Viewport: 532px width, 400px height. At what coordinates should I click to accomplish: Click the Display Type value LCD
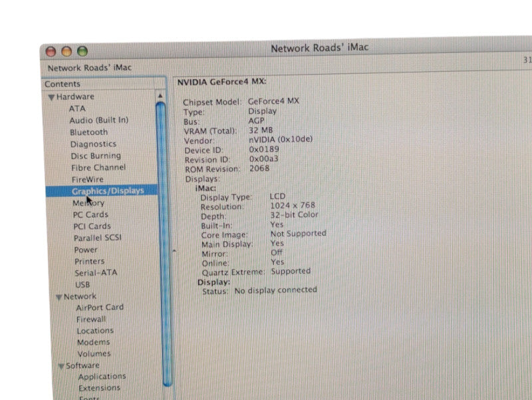[x=277, y=196]
